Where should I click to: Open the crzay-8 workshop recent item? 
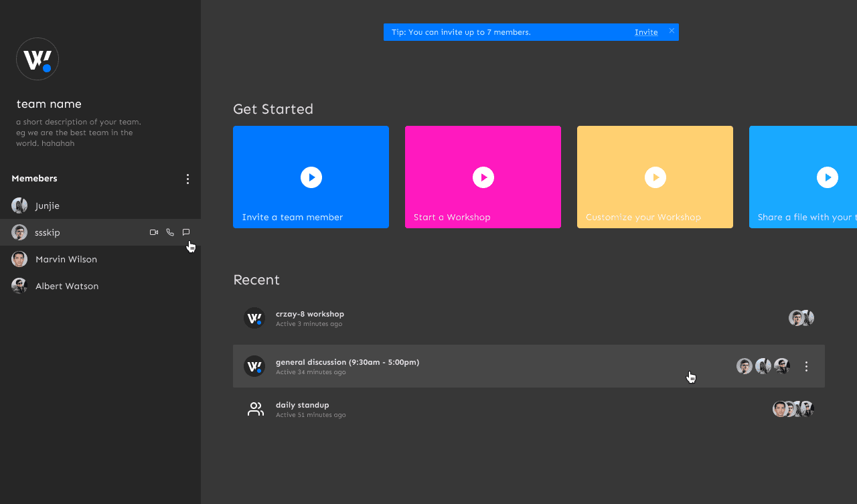(529, 318)
